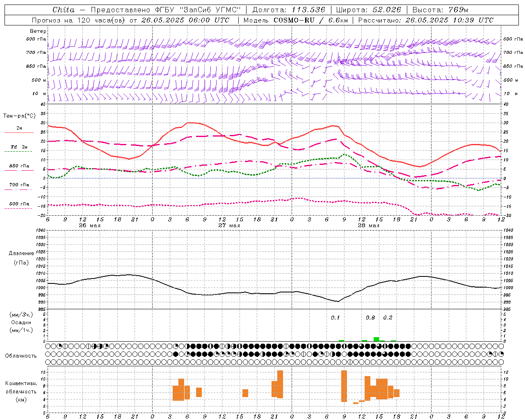Image resolution: width=525 pixels, height=420 pixels.
Task: Click the red 2м temperature legend line
Action: 19,132
